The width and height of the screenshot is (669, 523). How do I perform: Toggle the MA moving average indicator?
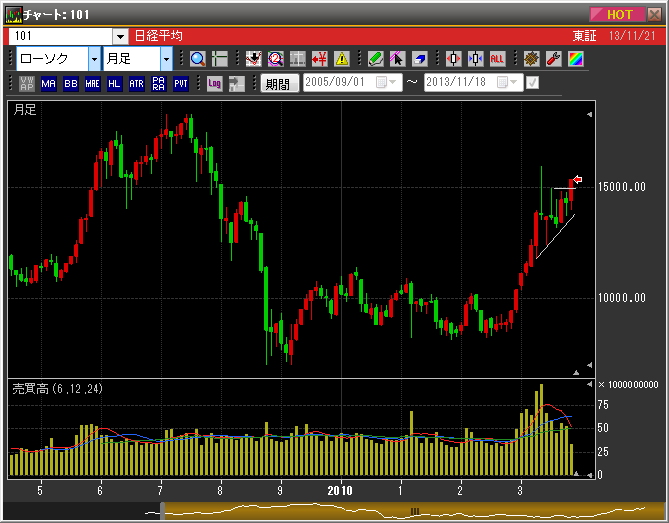click(x=48, y=84)
